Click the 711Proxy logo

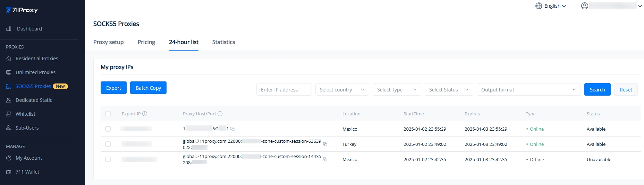pos(22,10)
